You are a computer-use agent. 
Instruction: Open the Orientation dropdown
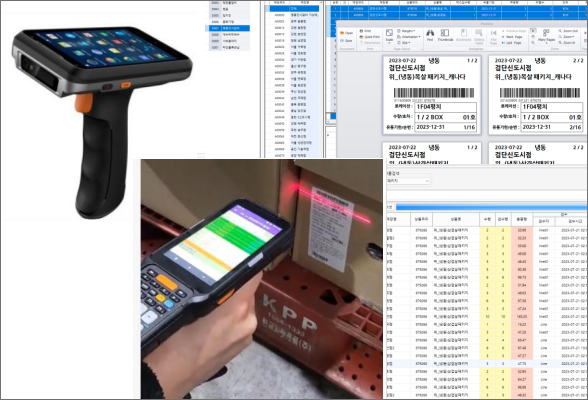coord(409,37)
